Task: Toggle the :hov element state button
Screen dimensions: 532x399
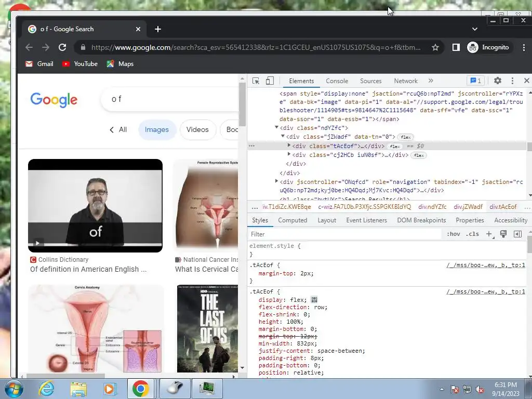Action: 453,234
